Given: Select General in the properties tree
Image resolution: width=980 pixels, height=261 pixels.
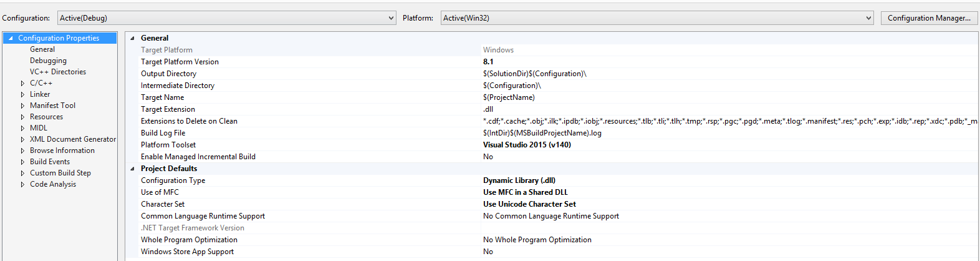Looking at the screenshot, I should tap(42, 49).
